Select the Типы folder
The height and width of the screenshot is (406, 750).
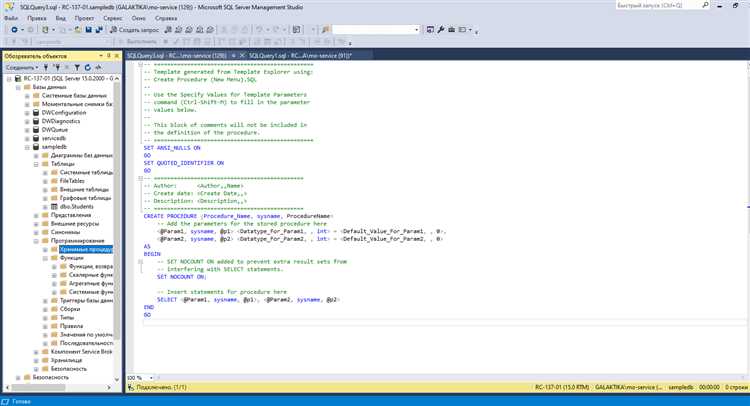(67, 318)
